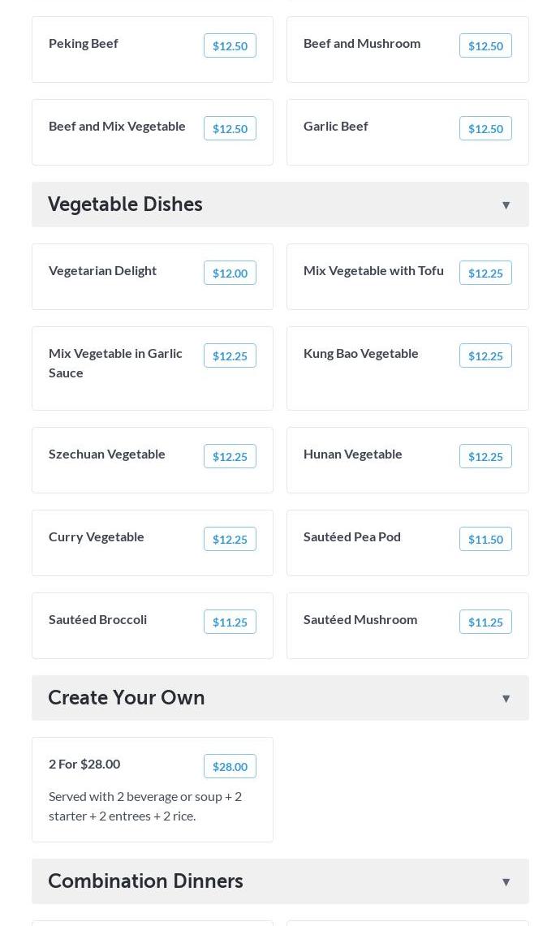Image resolution: width=560 pixels, height=926 pixels.
Task: Click the Vegetable Dishes section heading
Action: coord(126,205)
